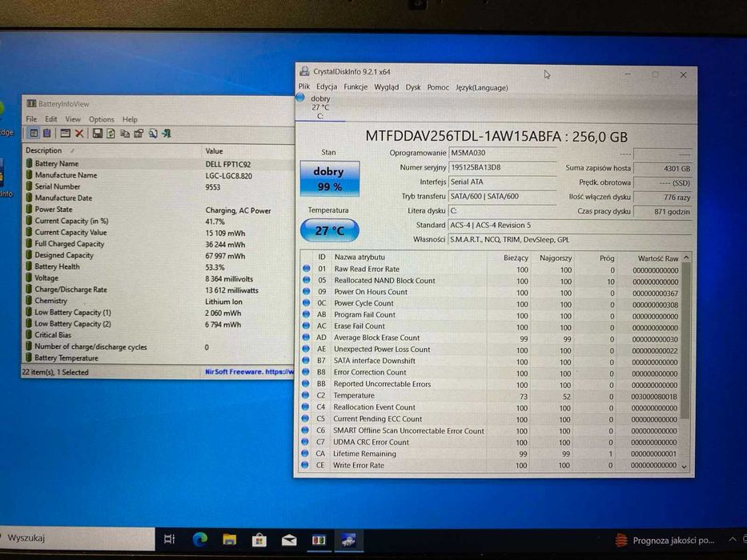Open the File menu in BatteryInfoView
Viewport: 747px width, 560px height.
tap(31, 119)
